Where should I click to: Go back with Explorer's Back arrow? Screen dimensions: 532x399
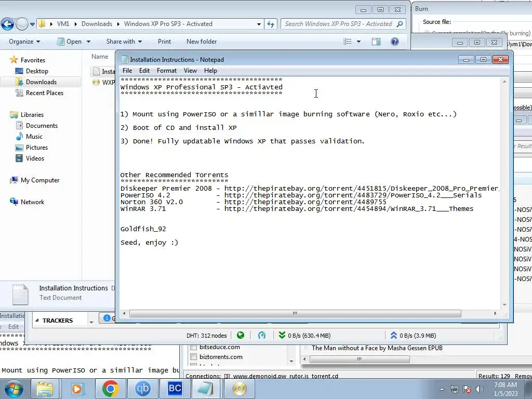(x=7, y=24)
